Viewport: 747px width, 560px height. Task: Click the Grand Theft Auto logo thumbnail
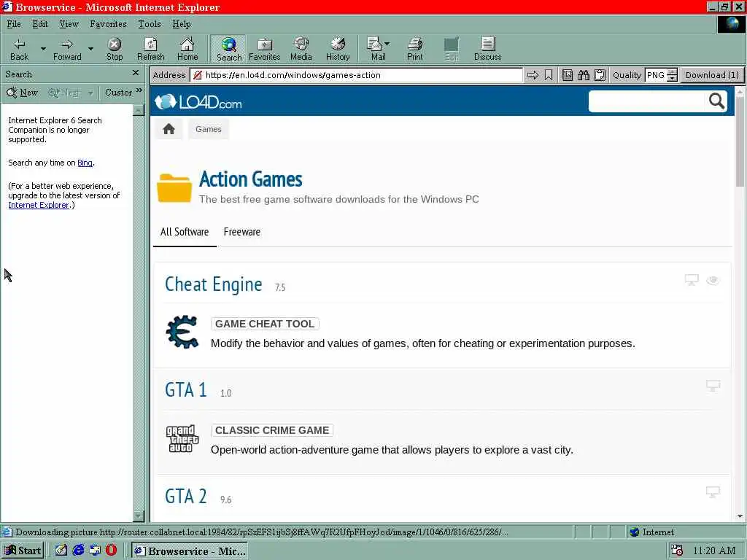pos(182,438)
